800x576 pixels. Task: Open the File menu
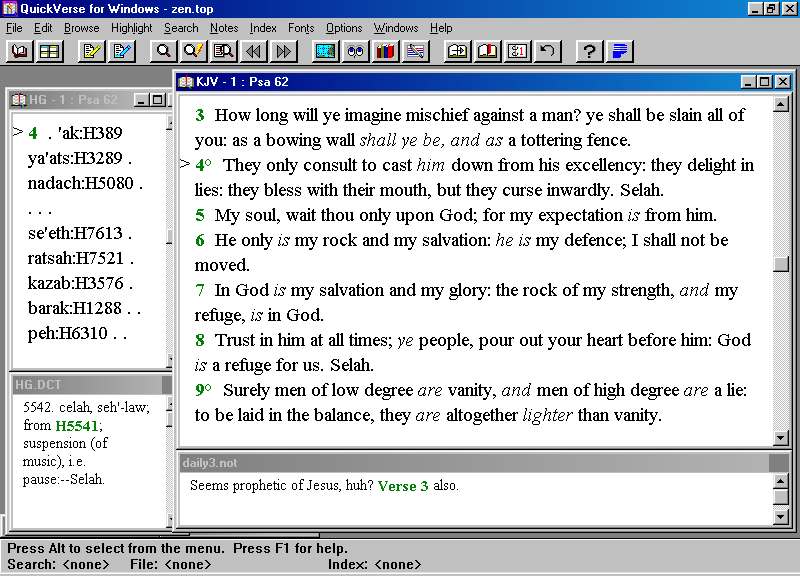click(x=14, y=28)
